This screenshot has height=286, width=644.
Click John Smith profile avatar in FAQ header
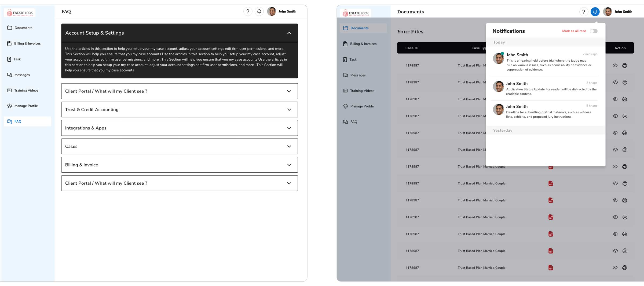click(272, 12)
